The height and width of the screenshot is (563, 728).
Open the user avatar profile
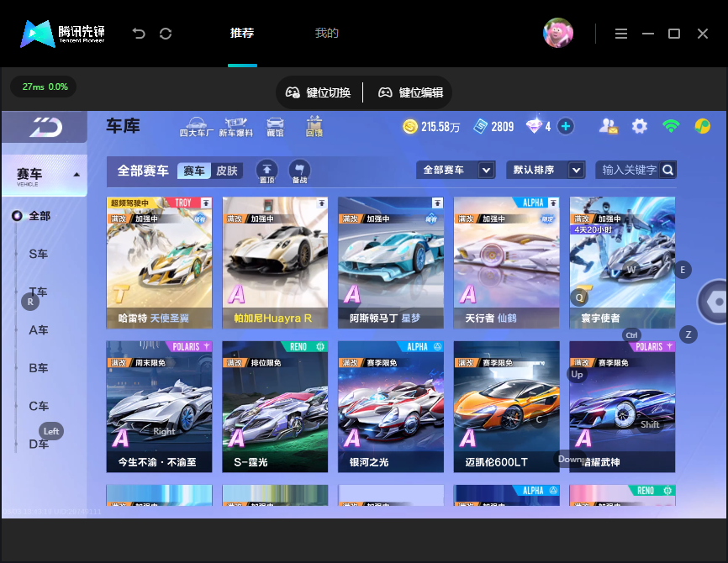pyautogui.click(x=558, y=33)
